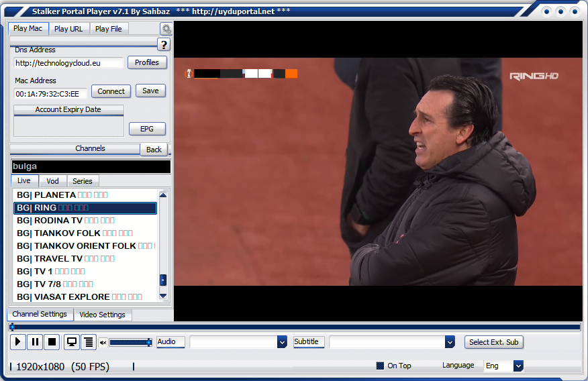The width and height of the screenshot is (588, 381).
Task: Seek using the playback progress bar
Action: tap(295, 327)
